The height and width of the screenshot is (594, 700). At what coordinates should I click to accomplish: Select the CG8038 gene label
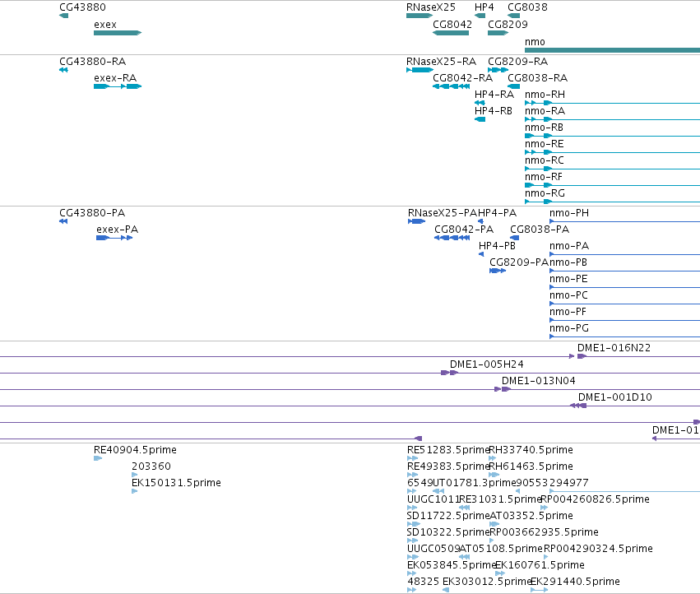(527, 7)
